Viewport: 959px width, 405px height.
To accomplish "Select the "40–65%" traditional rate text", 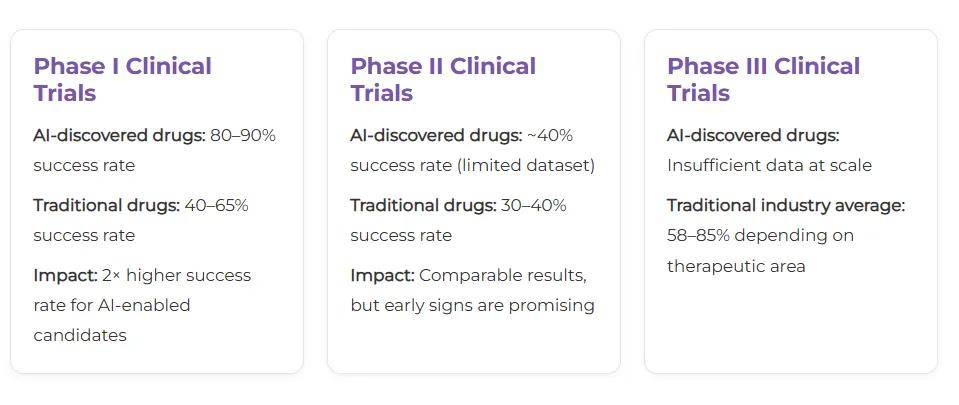I will click(216, 205).
